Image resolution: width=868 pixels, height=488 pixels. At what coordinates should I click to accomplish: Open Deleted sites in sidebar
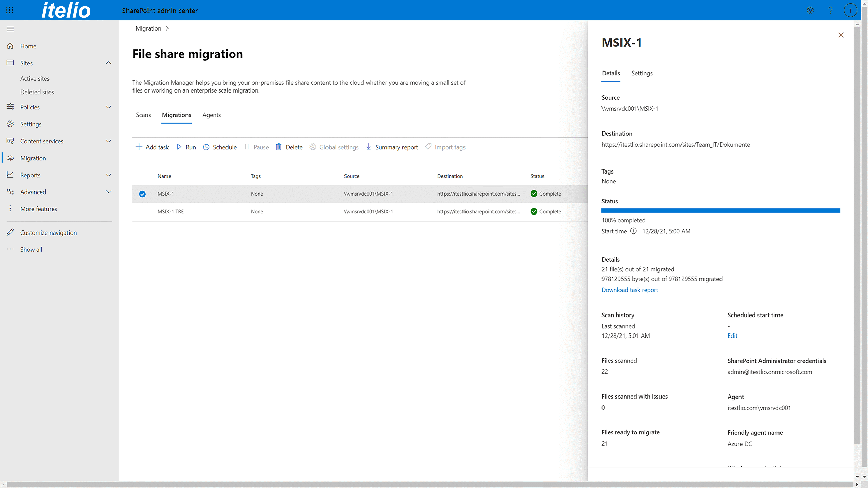(x=37, y=92)
